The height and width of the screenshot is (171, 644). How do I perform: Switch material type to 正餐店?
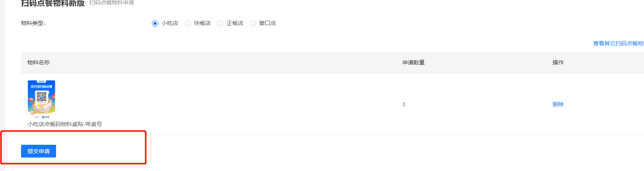(x=220, y=23)
